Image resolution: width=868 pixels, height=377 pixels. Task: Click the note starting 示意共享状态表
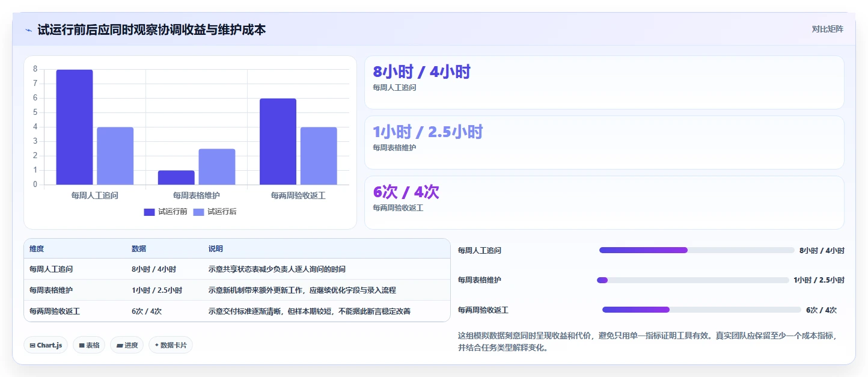(277, 269)
